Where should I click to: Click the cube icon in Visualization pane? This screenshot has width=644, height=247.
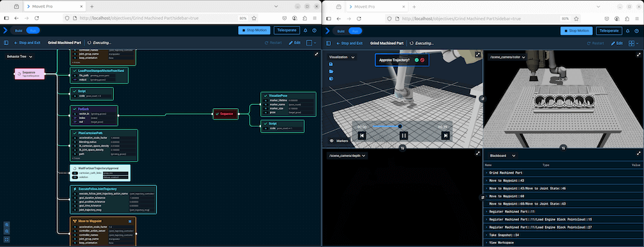(331, 78)
